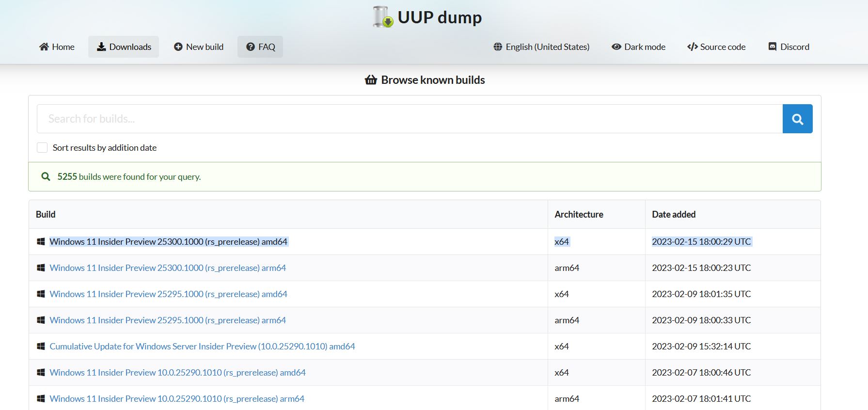Click the globe icon for language selection
The height and width of the screenshot is (410, 868).
498,47
